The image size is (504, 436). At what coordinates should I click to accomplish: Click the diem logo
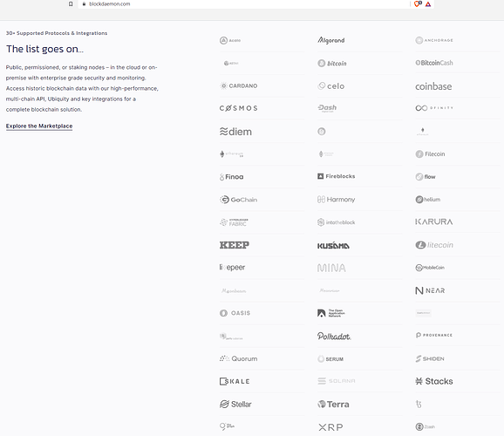coord(235,132)
